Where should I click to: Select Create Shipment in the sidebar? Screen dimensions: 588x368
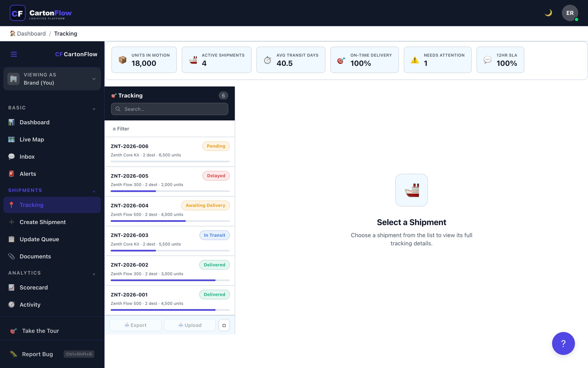[43, 222]
